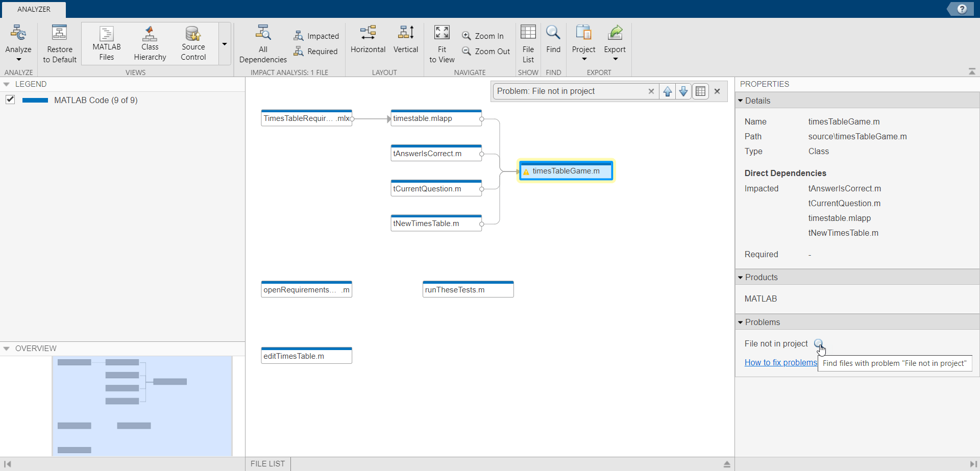
Task: Select the runTheseTests.m node
Action: point(468,290)
